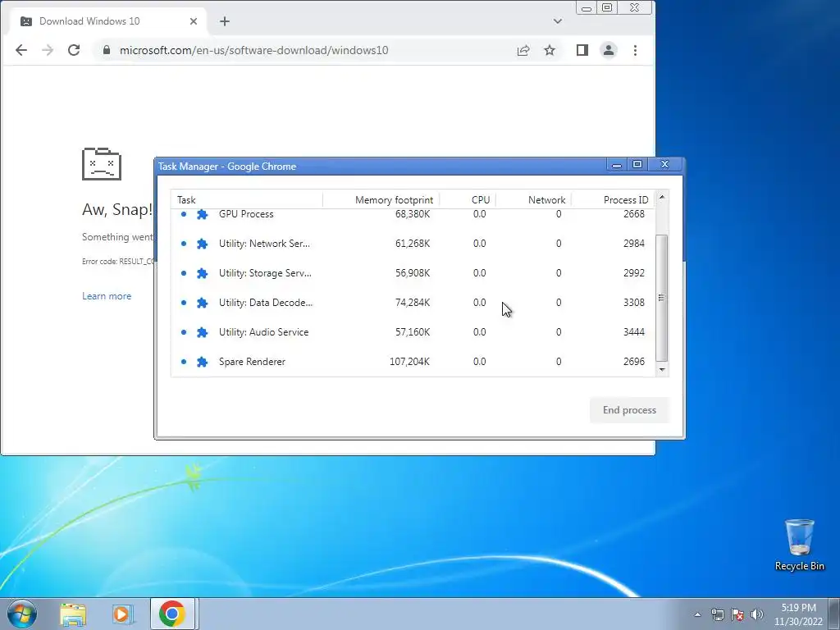Screen dimensions: 840x630
Task: Click Process ID 2984 cell
Action: point(634,244)
